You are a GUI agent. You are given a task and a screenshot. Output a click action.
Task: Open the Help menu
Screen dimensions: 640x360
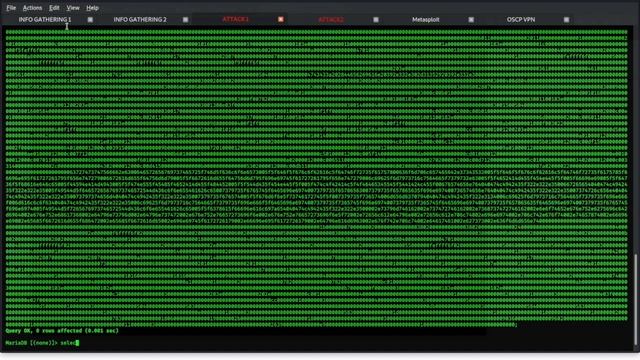tap(92, 8)
